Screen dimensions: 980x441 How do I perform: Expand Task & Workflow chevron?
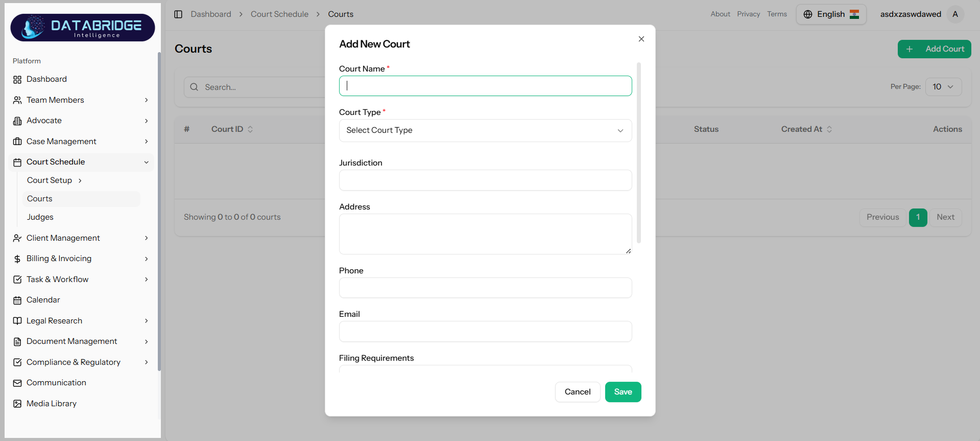pyautogui.click(x=147, y=280)
